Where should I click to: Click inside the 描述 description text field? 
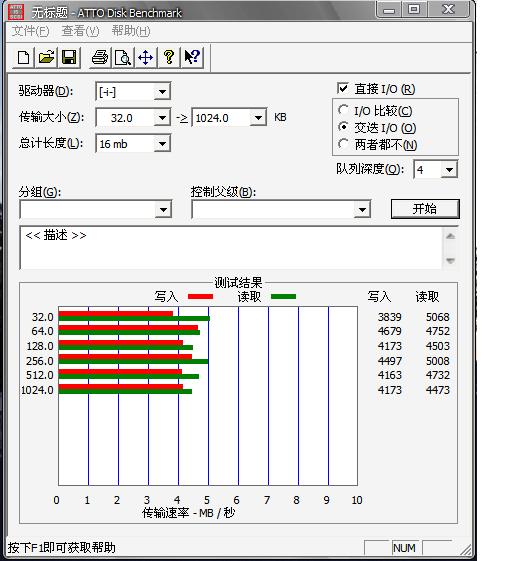point(231,248)
